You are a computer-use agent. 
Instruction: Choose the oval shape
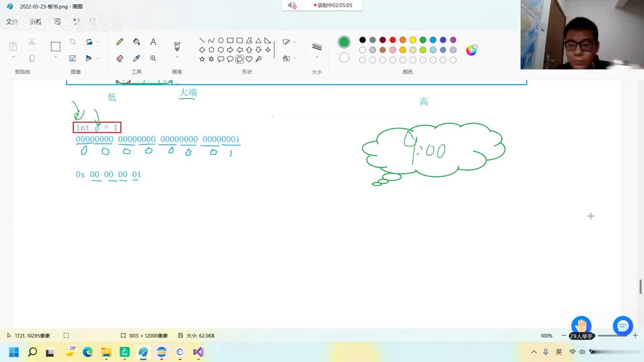click(x=220, y=41)
